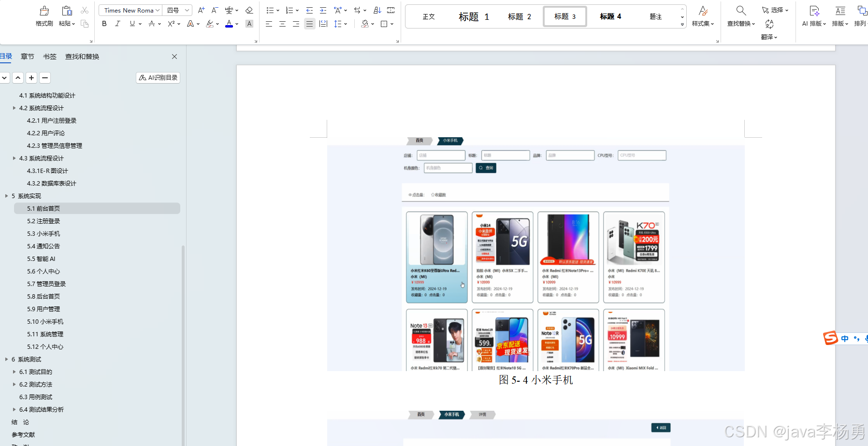Open Find and Replace (查找替换)
This screenshot has width=868, height=446.
(x=741, y=16)
